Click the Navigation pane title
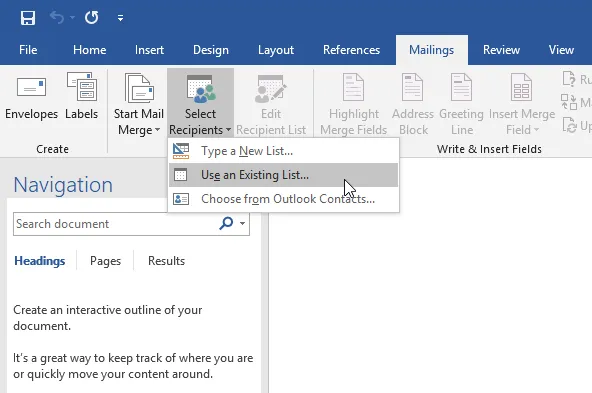This screenshot has height=393, width=592. pyautogui.click(x=63, y=185)
